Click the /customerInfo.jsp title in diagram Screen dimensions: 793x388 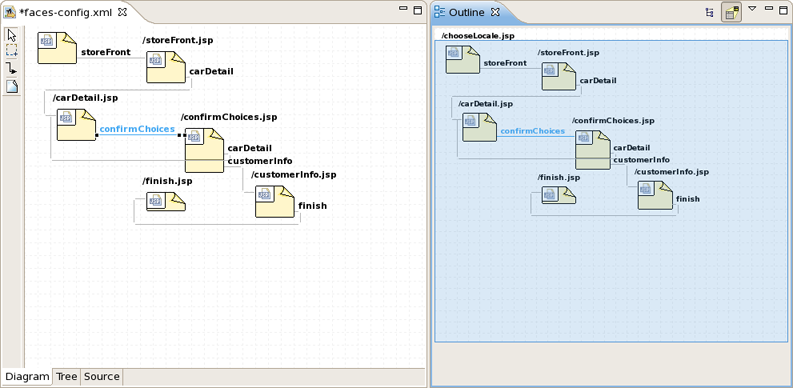pos(294,175)
